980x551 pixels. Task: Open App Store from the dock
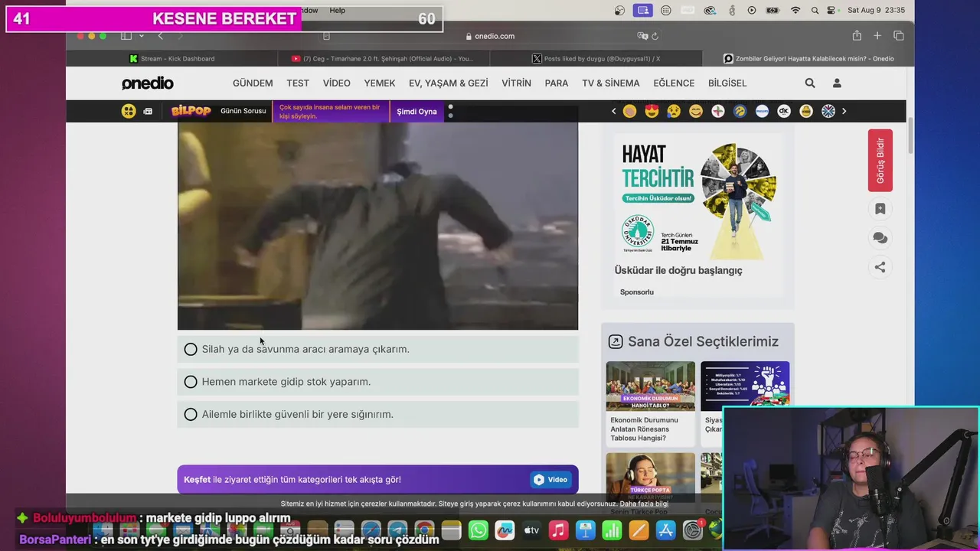coord(665,530)
